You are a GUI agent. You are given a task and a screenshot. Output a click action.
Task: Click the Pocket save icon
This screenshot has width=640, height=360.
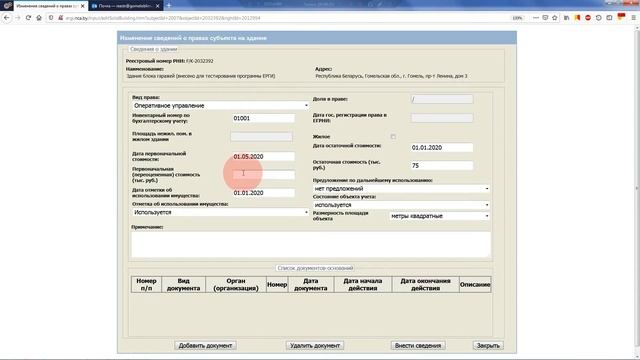545,18
